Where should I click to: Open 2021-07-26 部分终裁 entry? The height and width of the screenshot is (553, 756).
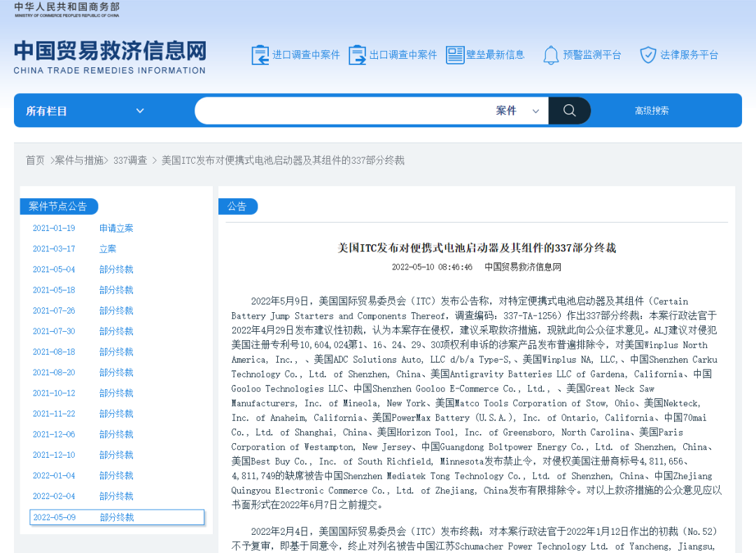point(83,311)
